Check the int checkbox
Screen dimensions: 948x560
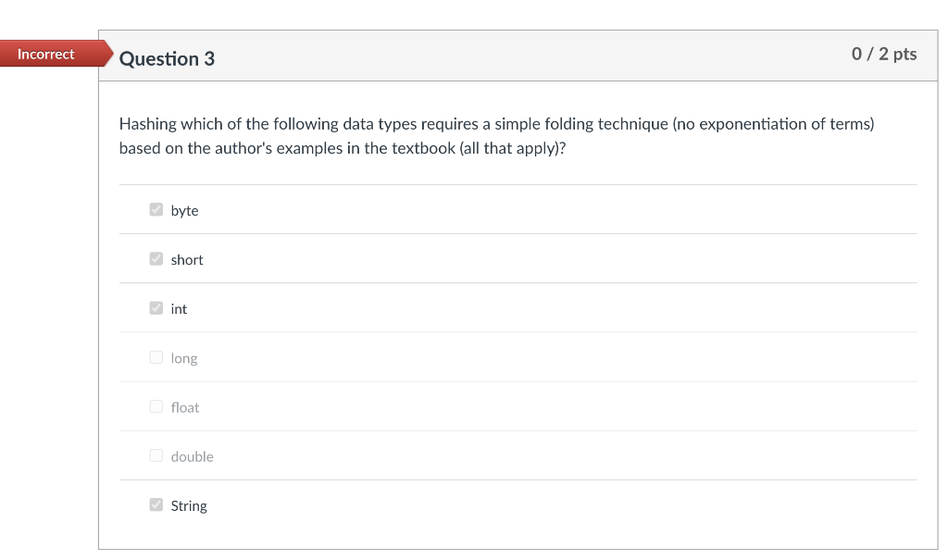[x=156, y=307]
